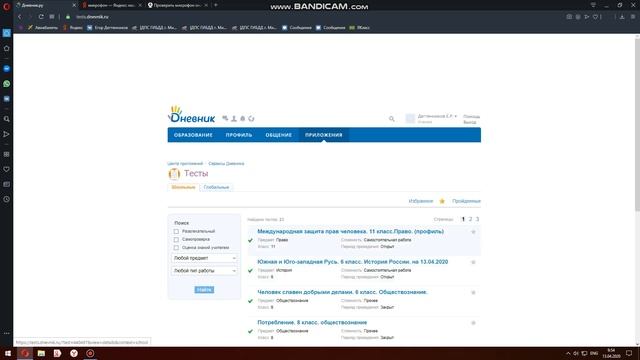Click the refresh-style icon in Дневник header
The image size is (640, 360).
251,118
